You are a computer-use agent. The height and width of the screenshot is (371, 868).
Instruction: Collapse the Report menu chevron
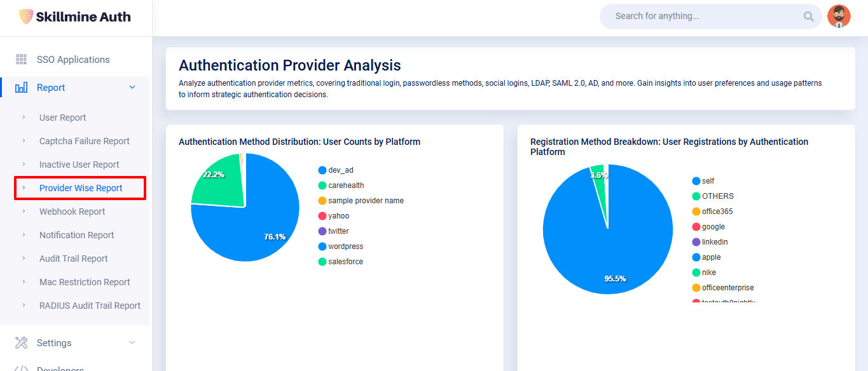point(132,88)
